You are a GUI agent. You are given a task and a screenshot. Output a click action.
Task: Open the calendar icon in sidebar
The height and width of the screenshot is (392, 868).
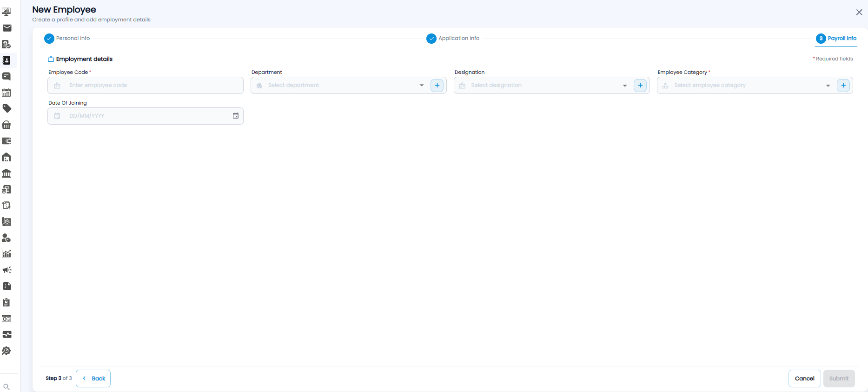(x=7, y=93)
